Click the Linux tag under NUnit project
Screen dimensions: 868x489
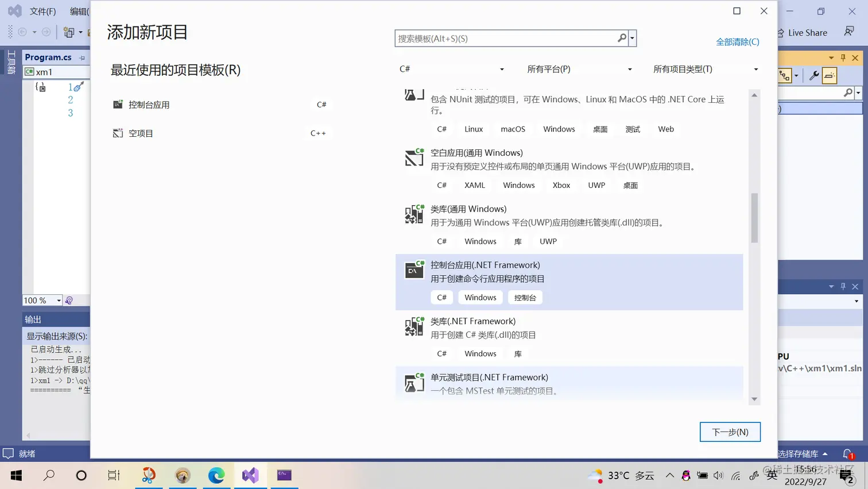[473, 129]
